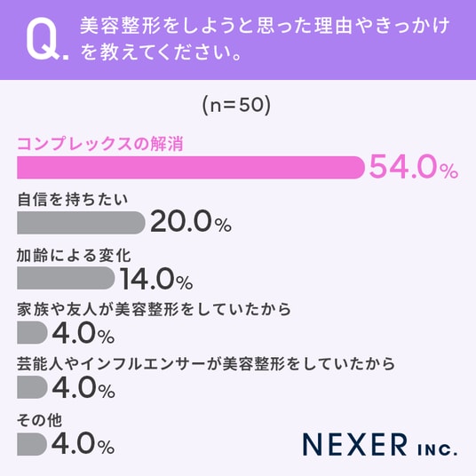Click the NEXER INC. logo
Viewport: 476px width, 476px height.
380,445
